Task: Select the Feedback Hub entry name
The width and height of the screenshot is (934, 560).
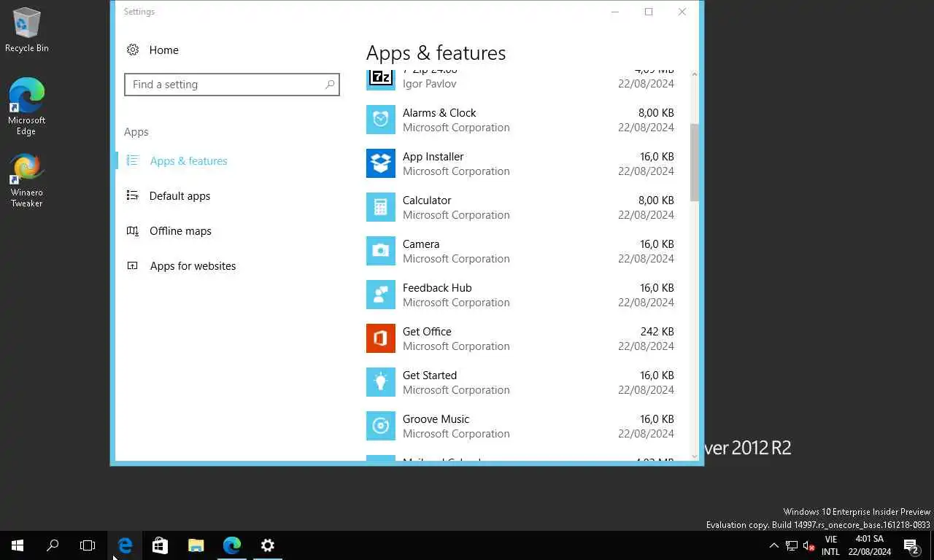Action: [x=437, y=287]
